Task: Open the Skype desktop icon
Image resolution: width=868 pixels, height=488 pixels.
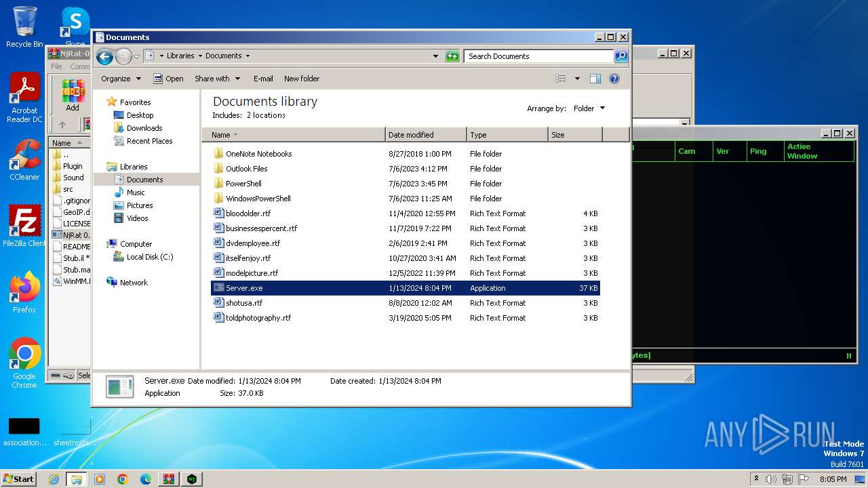Action: [75, 27]
